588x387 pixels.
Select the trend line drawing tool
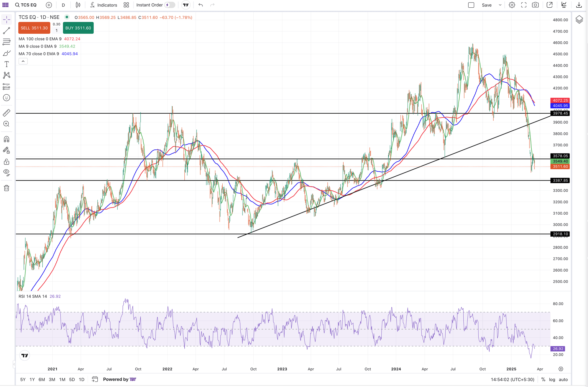tap(6, 31)
